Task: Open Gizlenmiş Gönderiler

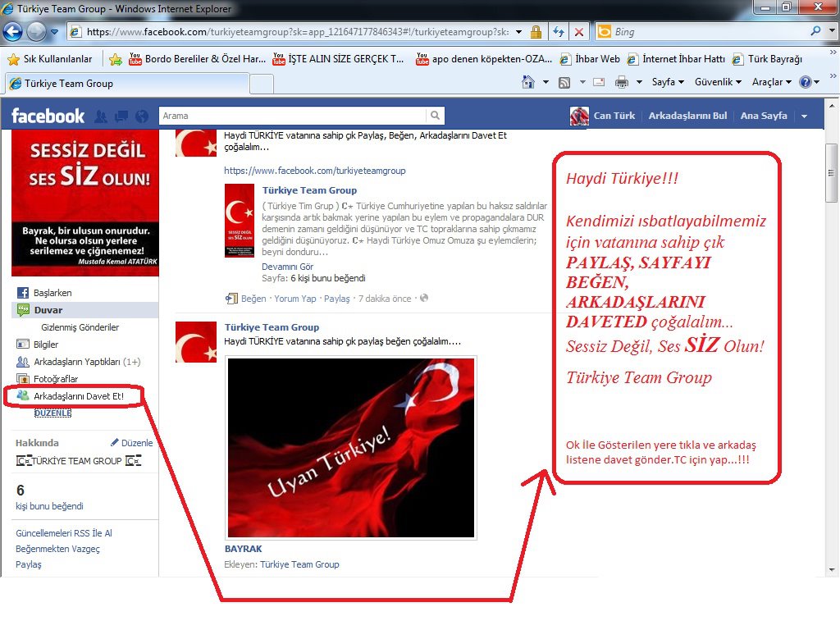Action: point(80,327)
